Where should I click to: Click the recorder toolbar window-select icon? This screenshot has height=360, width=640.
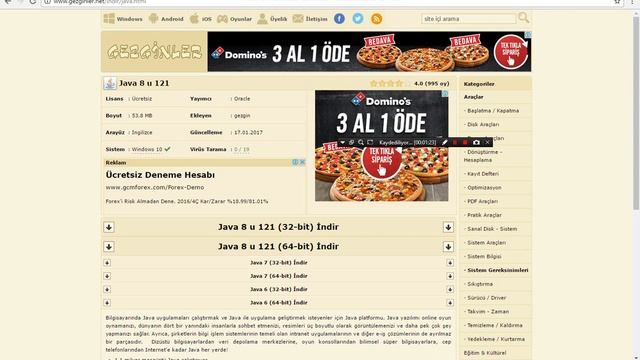coord(351,142)
